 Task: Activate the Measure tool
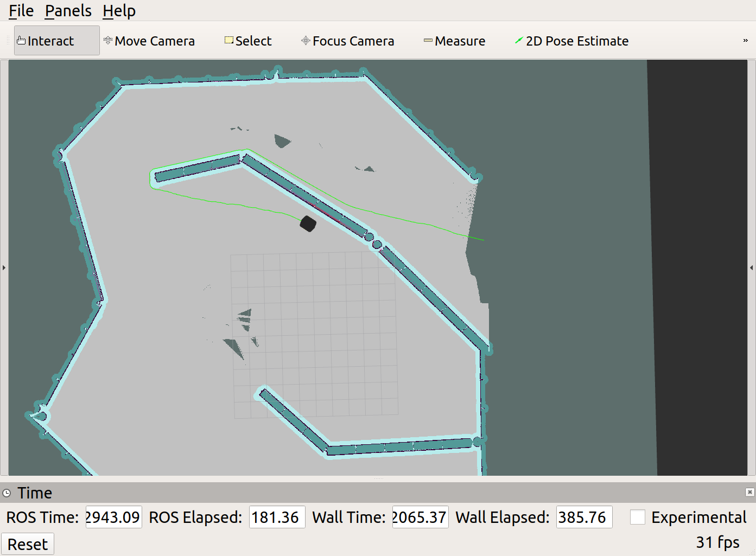pos(455,41)
